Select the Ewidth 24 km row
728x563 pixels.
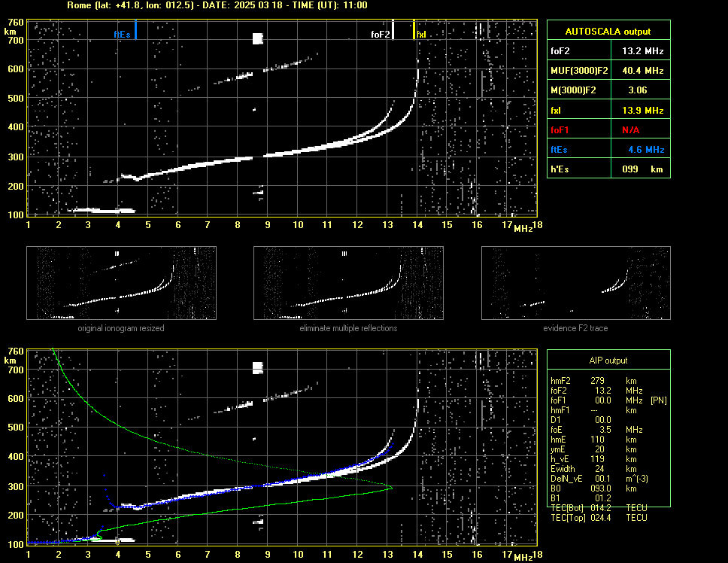click(x=594, y=469)
